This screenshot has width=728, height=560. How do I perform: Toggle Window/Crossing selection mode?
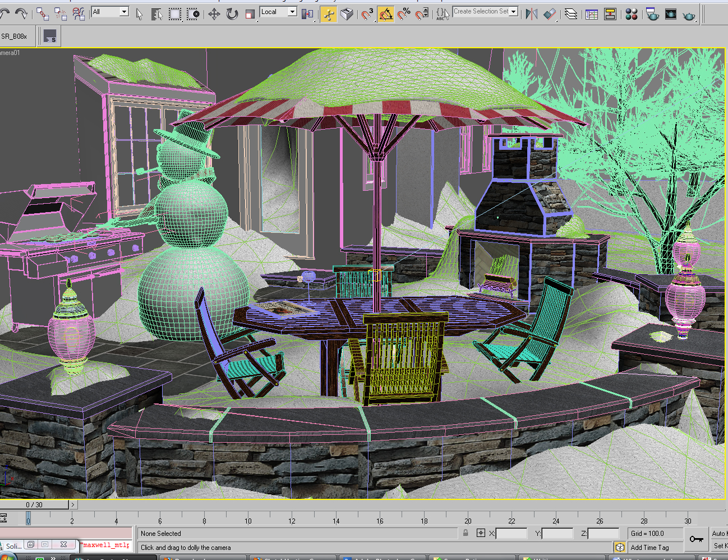point(193,13)
